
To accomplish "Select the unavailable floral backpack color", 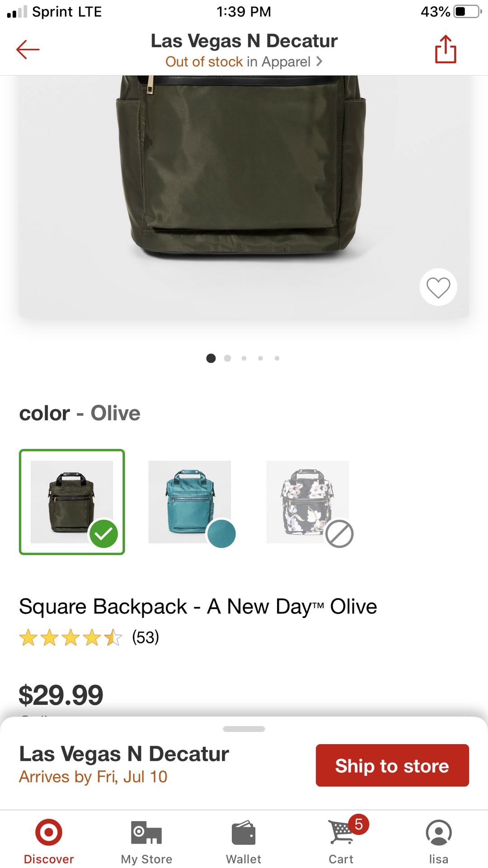I will point(308,502).
